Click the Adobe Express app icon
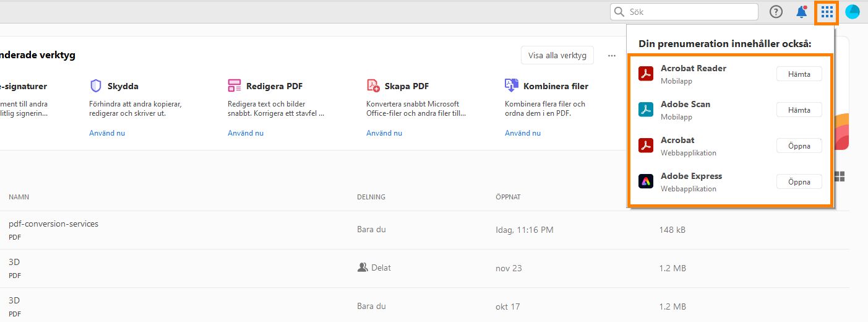The image size is (868, 322). click(646, 181)
